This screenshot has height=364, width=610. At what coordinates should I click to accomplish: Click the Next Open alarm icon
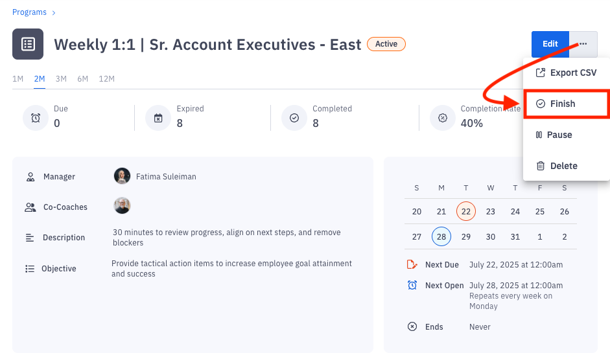click(412, 285)
